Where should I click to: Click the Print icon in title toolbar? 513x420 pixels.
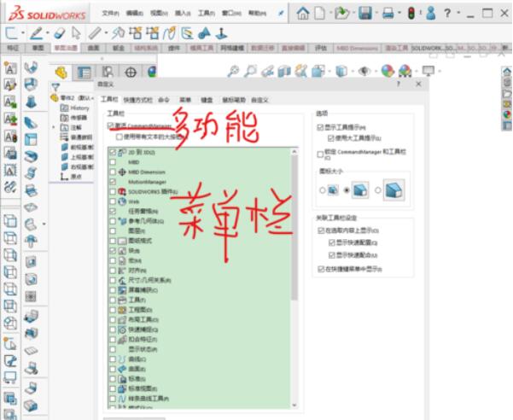click(x=388, y=14)
